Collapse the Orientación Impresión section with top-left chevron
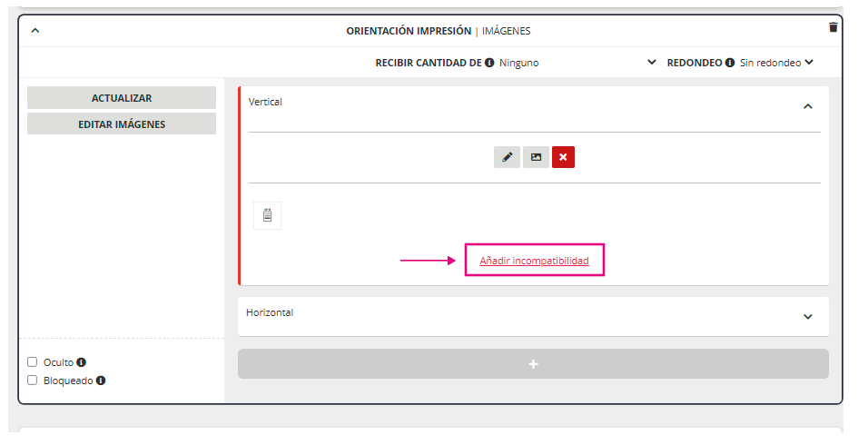This screenshot has height=445, width=868. coord(35,31)
